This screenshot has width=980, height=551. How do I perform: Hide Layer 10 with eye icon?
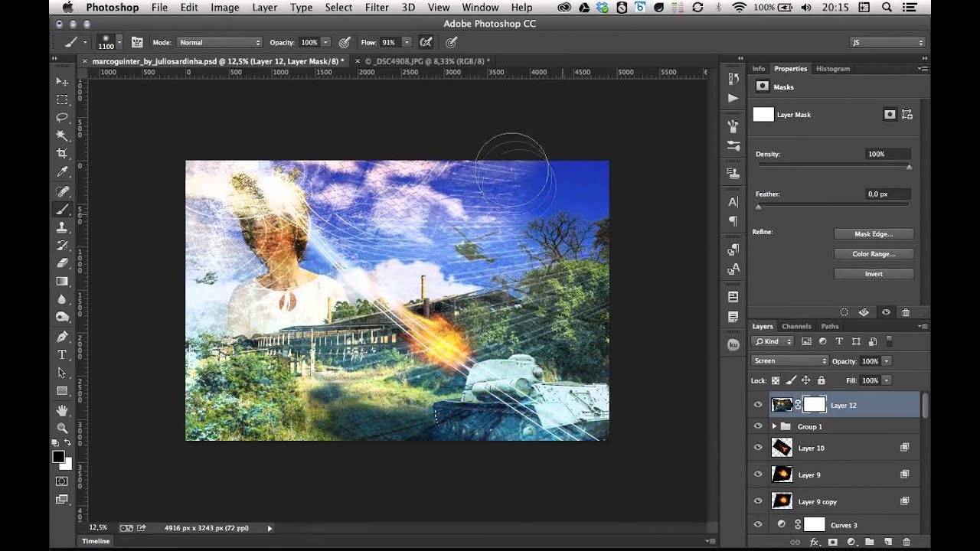click(x=758, y=448)
